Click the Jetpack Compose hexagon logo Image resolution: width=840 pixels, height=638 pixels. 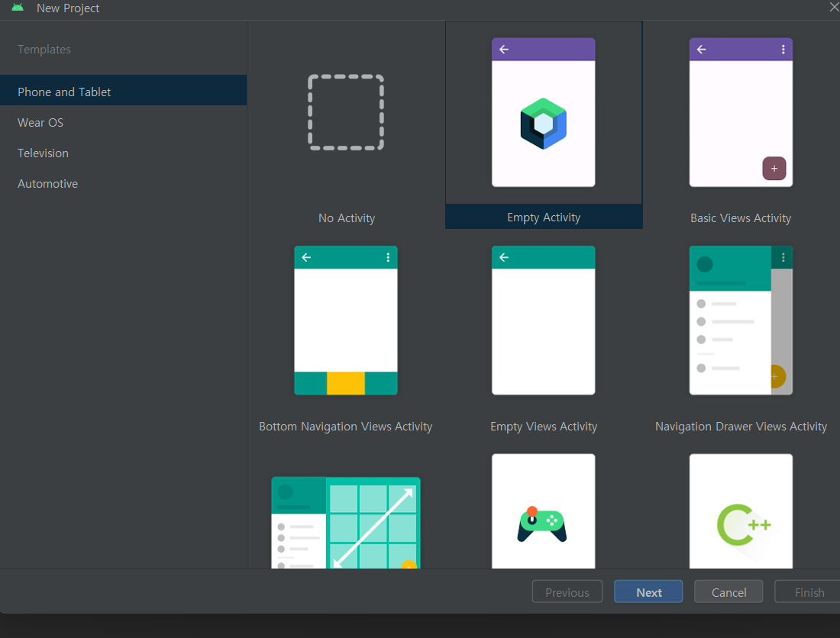543,123
